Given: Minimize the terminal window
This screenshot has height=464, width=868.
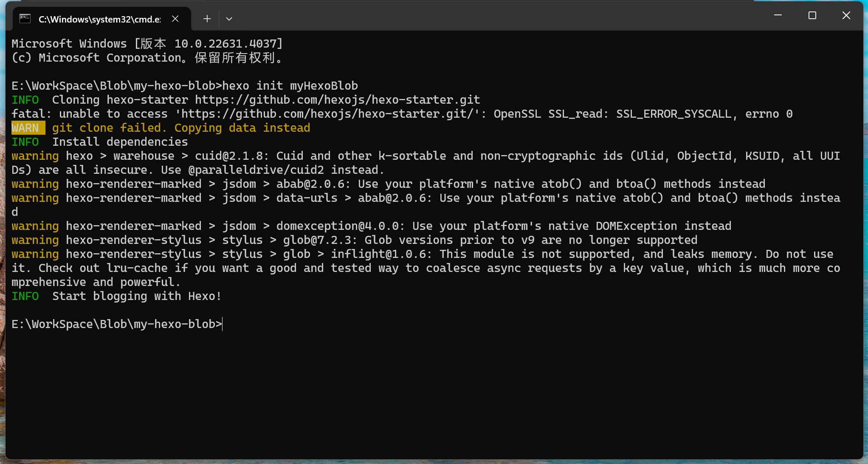Looking at the screenshot, I should click(x=778, y=15).
